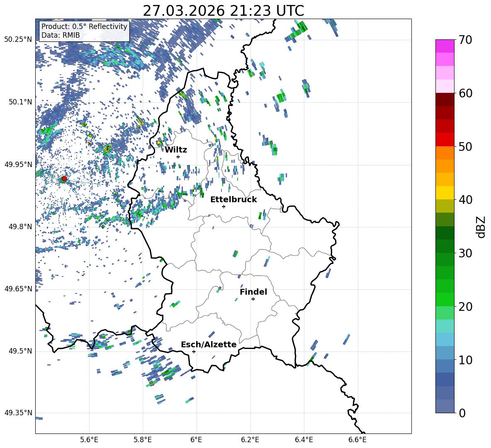Click the bright red colorbar segment near 50
This screenshot has width=491, height=448.
click(445, 140)
